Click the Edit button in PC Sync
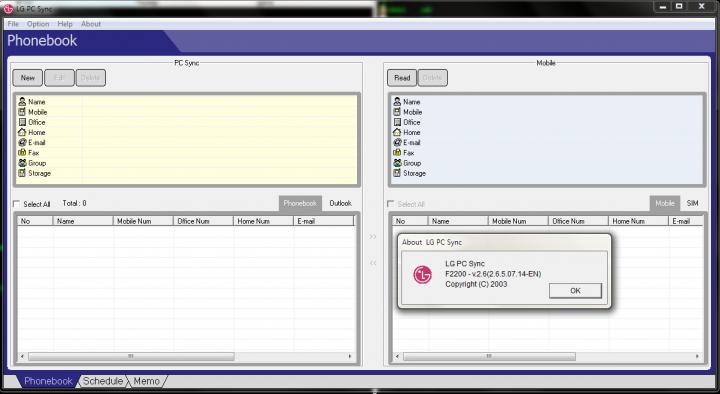The image size is (720, 394). pyautogui.click(x=59, y=78)
